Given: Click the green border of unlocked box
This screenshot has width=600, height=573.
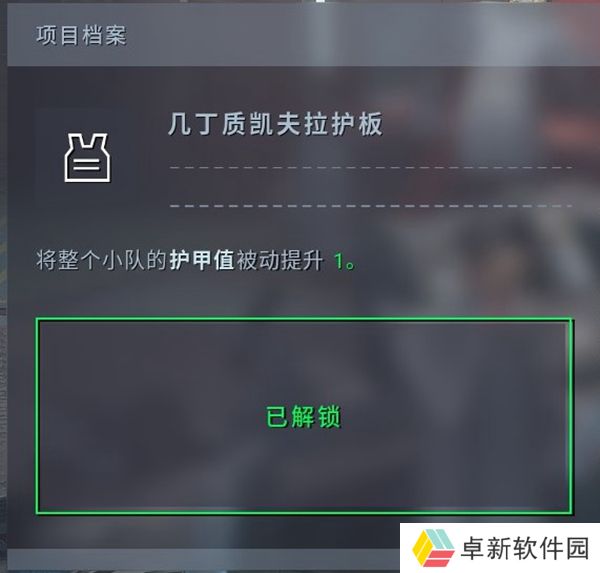Looking at the screenshot, I should coord(304,319).
